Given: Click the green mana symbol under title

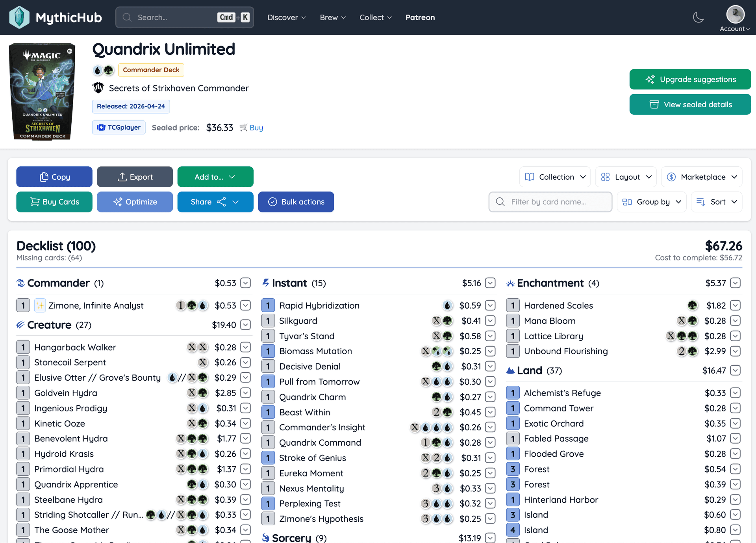Looking at the screenshot, I should pyautogui.click(x=108, y=70).
